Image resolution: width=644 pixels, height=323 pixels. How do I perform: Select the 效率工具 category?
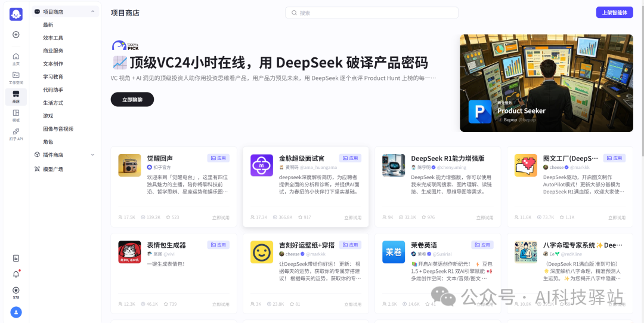tap(53, 38)
